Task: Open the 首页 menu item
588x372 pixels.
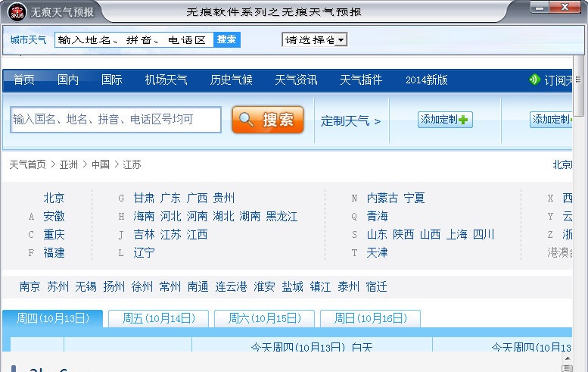Action: (x=24, y=80)
